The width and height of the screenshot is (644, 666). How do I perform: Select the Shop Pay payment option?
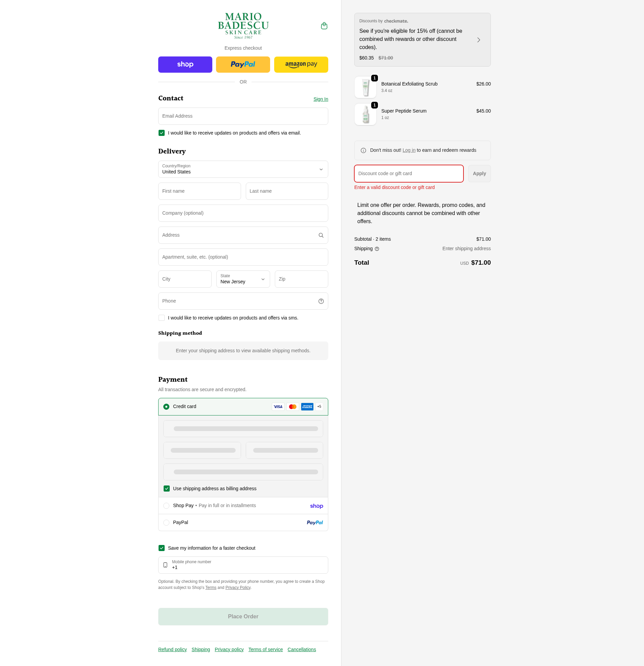(x=243, y=506)
